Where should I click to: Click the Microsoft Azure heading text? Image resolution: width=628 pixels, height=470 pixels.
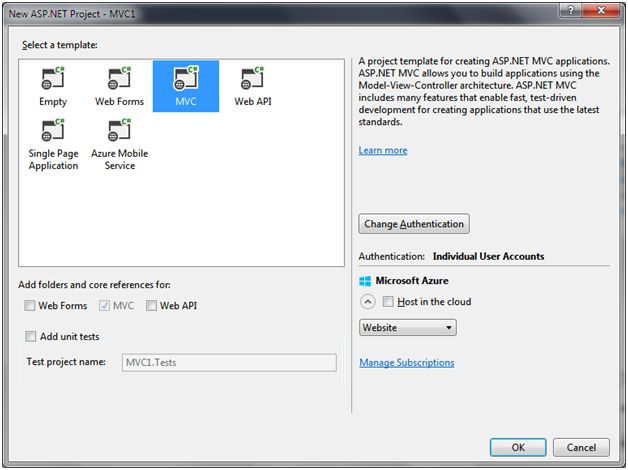click(412, 281)
